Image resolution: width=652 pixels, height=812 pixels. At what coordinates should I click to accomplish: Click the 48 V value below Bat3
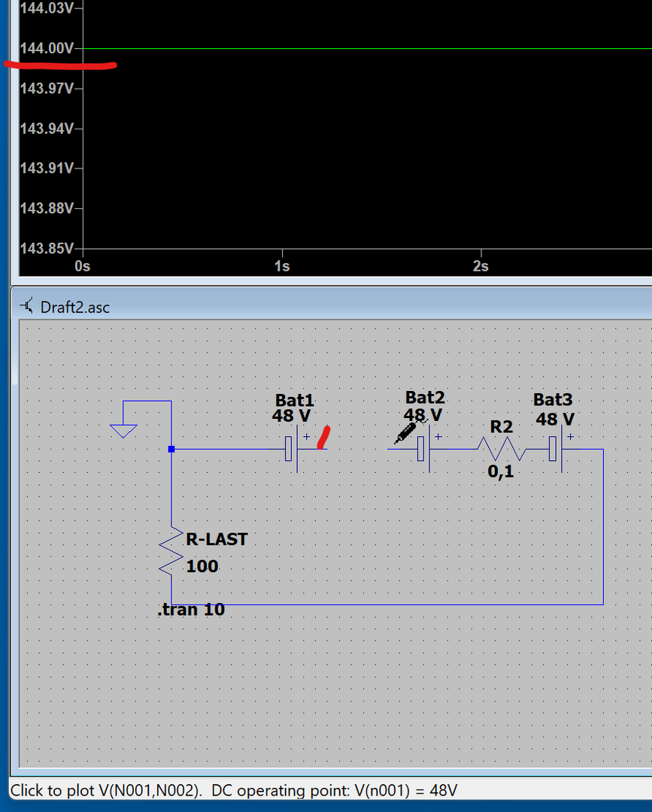555,419
